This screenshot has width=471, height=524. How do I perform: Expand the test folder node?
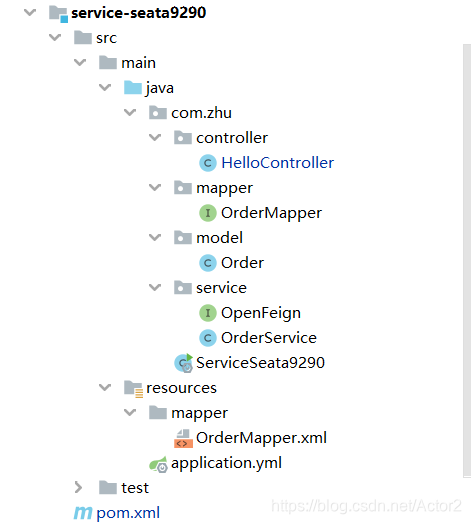pos(79,488)
